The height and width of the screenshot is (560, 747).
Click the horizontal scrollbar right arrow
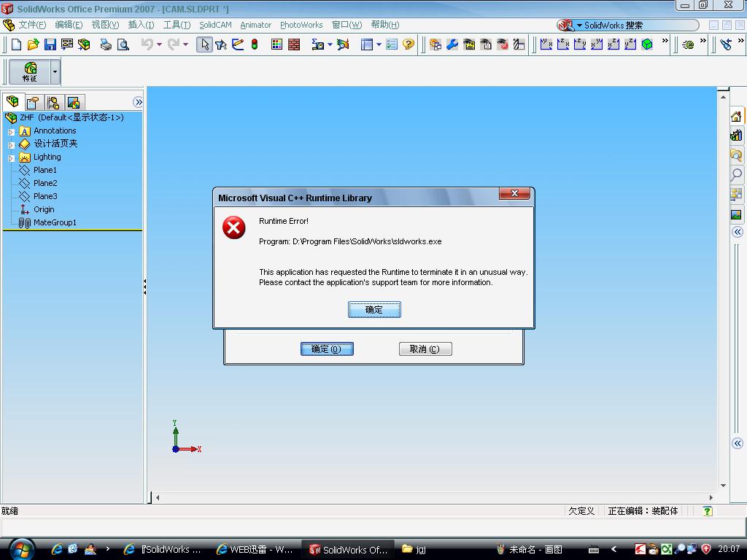[x=711, y=497]
